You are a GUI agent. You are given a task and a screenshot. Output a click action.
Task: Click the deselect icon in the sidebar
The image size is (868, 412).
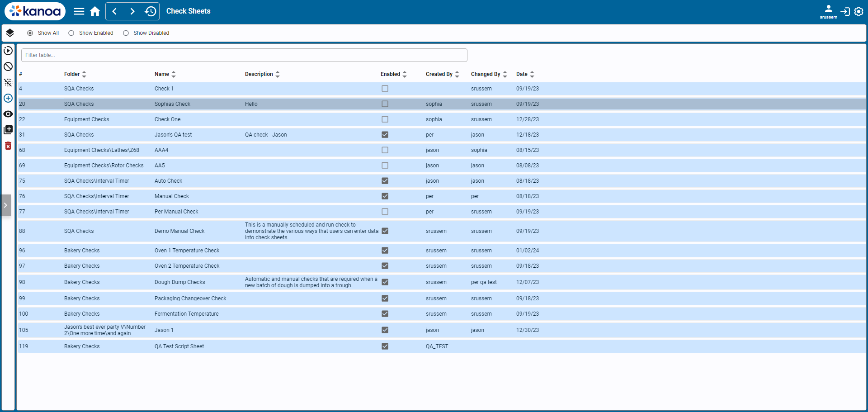pos(8,82)
